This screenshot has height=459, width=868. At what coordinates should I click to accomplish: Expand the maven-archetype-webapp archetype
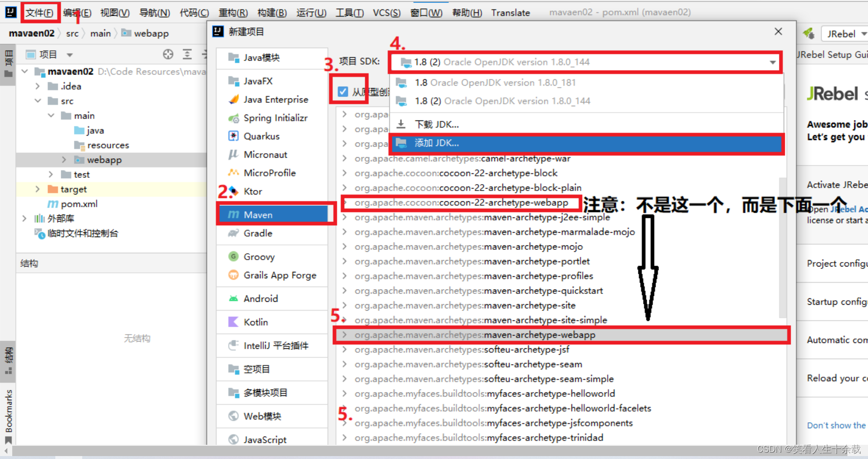point(345,335)
